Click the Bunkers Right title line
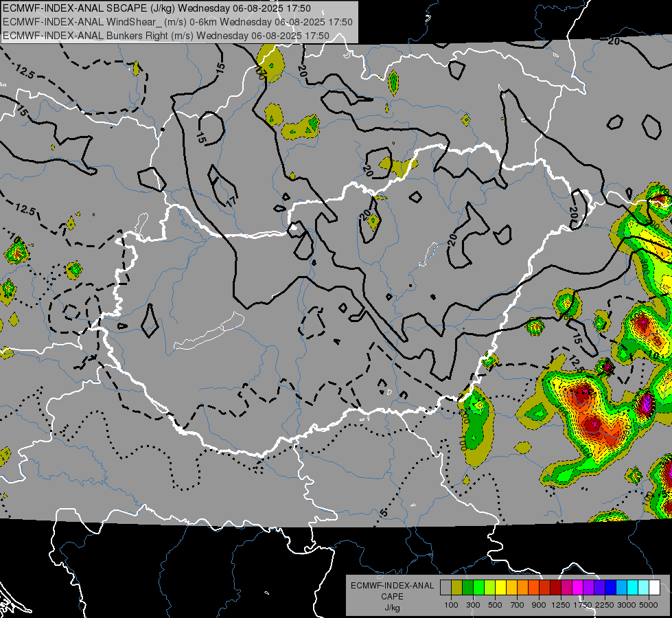 coord(166,36)
